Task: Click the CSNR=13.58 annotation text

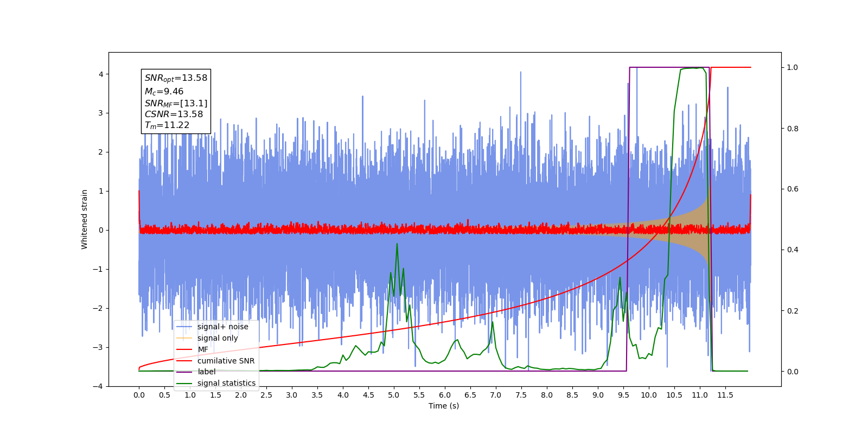Action: click(x=174, y=114)
